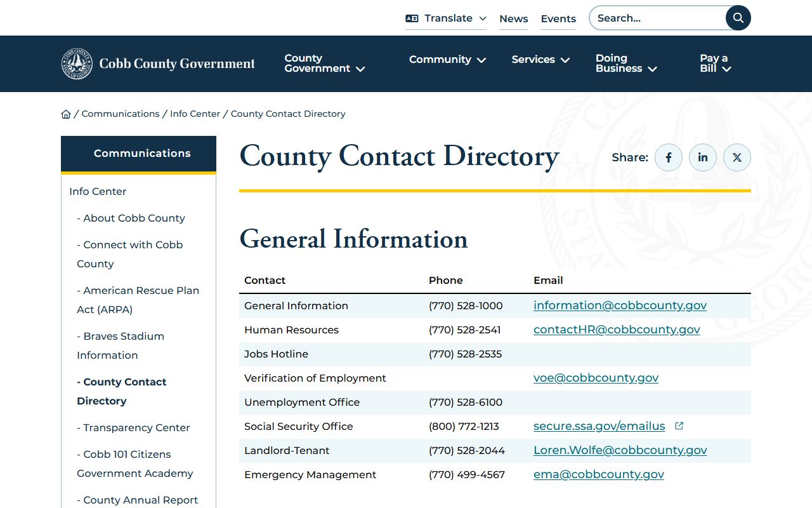
Task: Click the County Contact Directory page title
Action: 399,157
